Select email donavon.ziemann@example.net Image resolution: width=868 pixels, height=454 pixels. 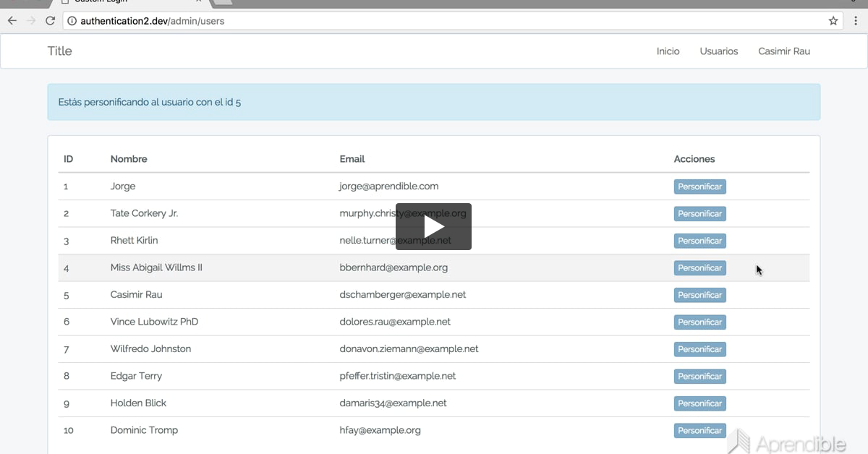(x=409, y=349)
